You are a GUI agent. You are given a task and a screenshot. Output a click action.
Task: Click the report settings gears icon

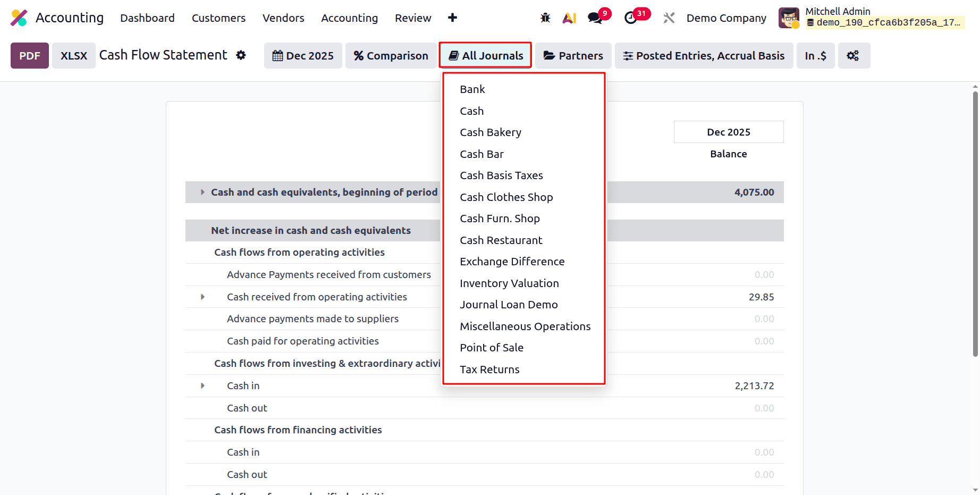point(854,55)
